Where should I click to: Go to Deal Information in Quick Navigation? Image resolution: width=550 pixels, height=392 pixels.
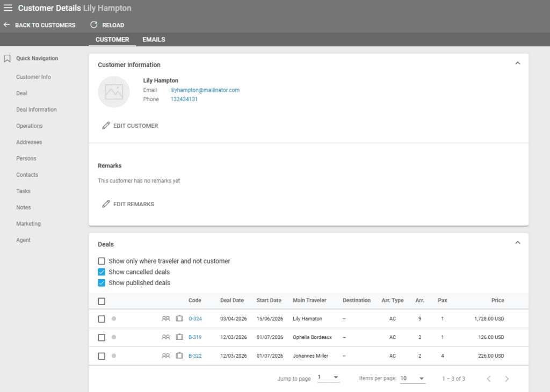pos(37,110)
